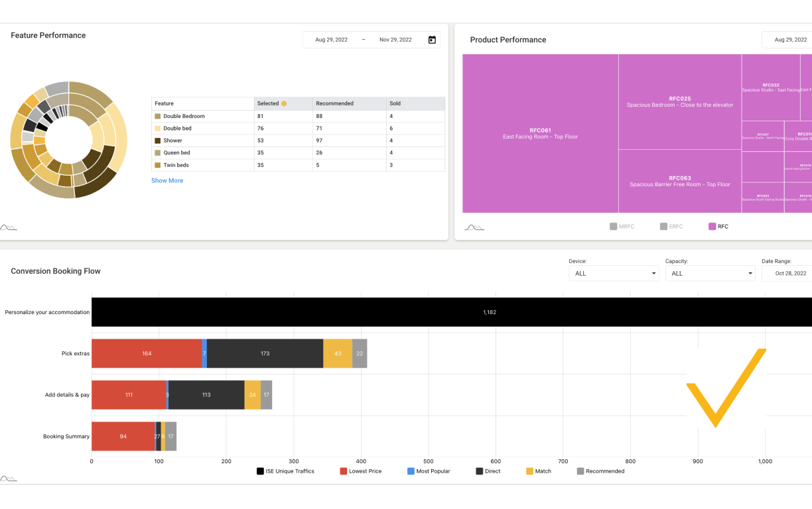Select the RFC007 Spacious Studio North Facing tile
This screenshot has height=509, width=812.
coord(763,136)
